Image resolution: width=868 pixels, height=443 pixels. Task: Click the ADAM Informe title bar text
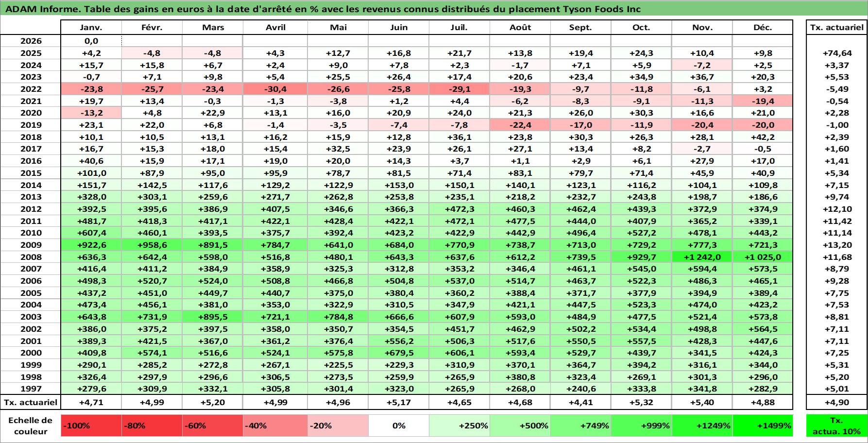click(323, 9)
